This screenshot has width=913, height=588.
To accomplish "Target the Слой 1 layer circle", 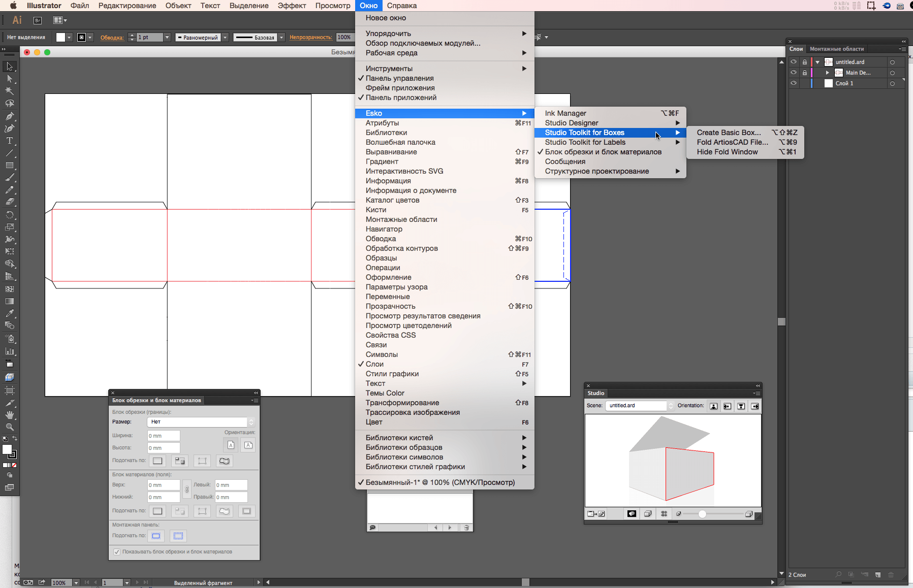I will [x=892, y=84].
